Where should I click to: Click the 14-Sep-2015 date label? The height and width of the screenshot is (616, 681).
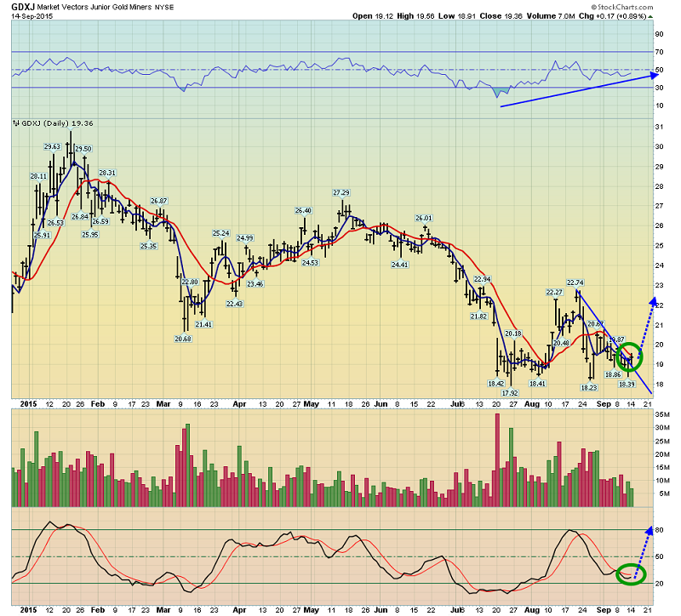click(32, 16)
